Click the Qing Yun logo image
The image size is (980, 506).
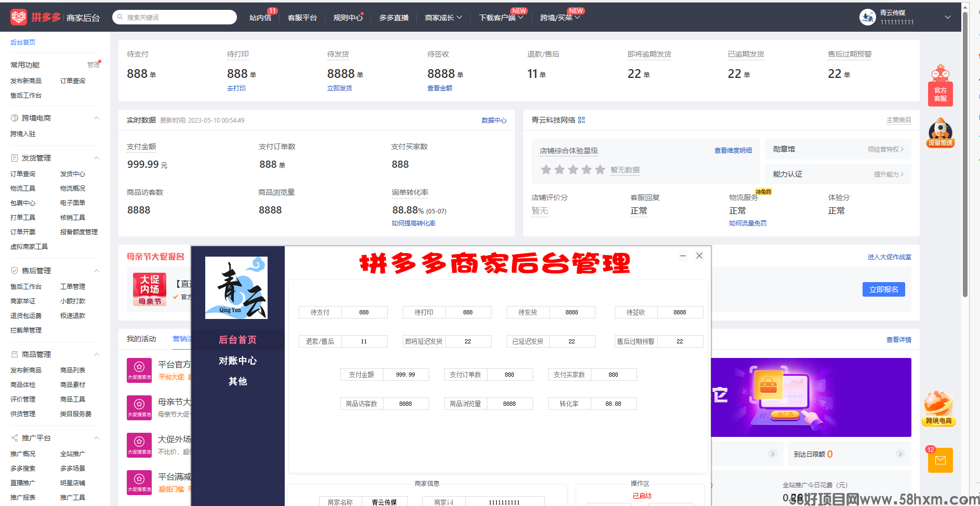pos(236,288)
